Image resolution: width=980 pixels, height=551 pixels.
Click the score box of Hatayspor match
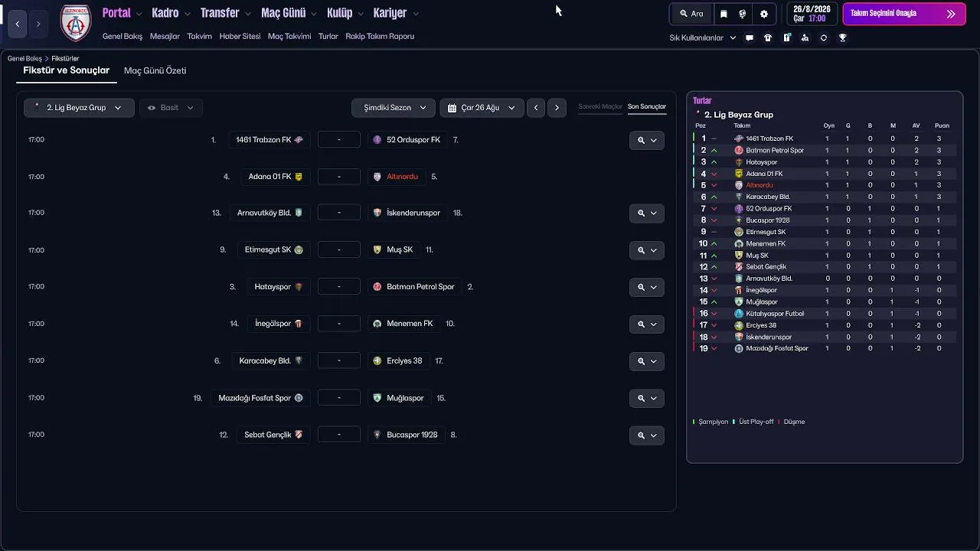(339, 287)
